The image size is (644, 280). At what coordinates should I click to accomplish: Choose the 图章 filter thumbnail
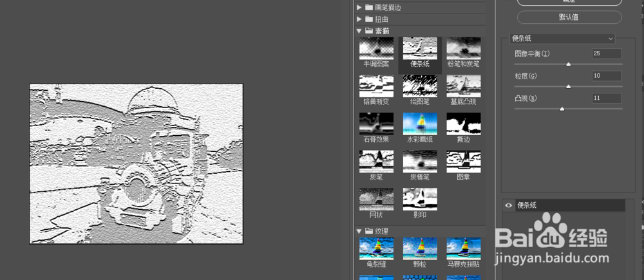pos(464,162)
